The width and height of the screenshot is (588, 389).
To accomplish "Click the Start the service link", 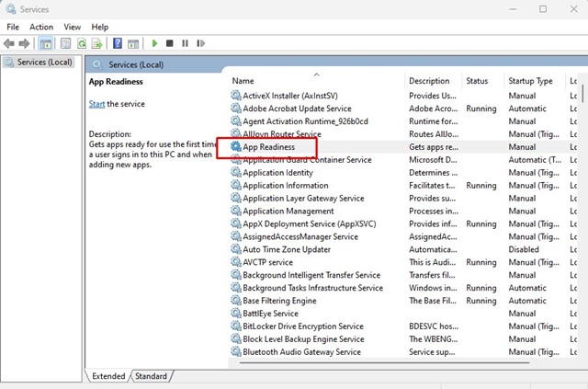I will (96, 104).
